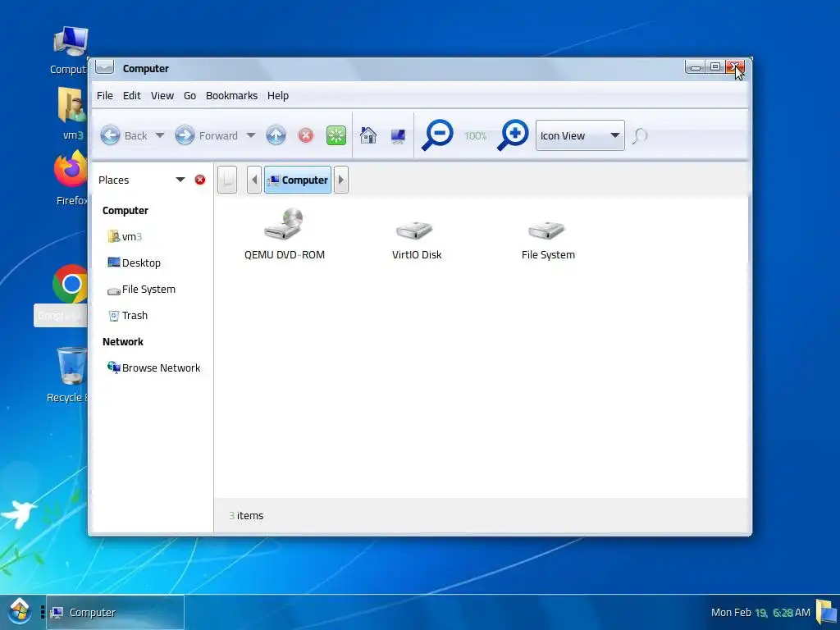Open the Icon View mode dropdown
Screen dimensions: 840x630
coord(580,135)
